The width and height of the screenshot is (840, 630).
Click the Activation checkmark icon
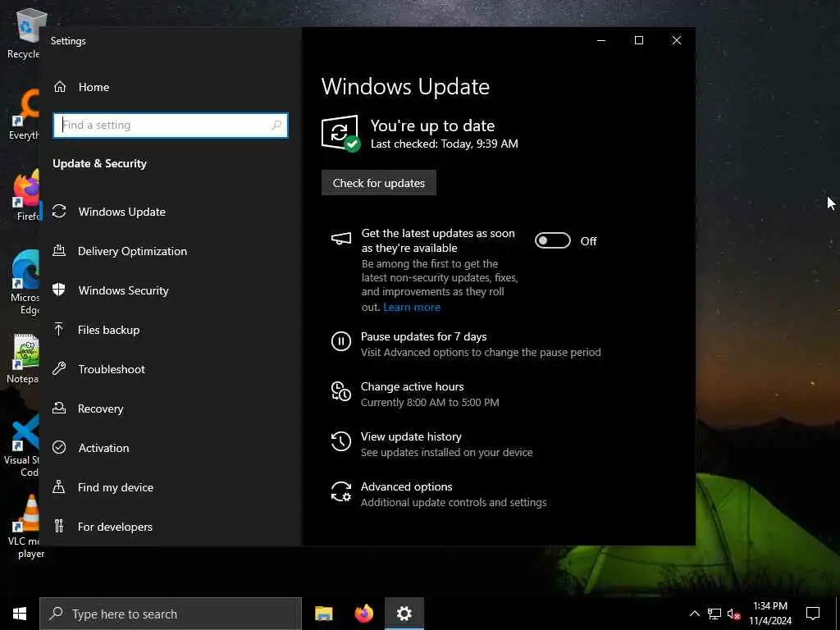59,447
